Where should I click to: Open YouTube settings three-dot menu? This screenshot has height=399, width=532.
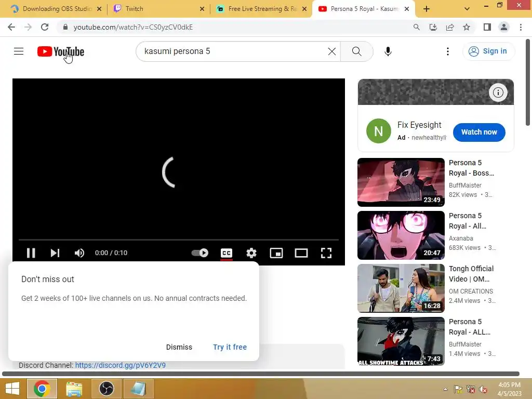click(447, 51)
